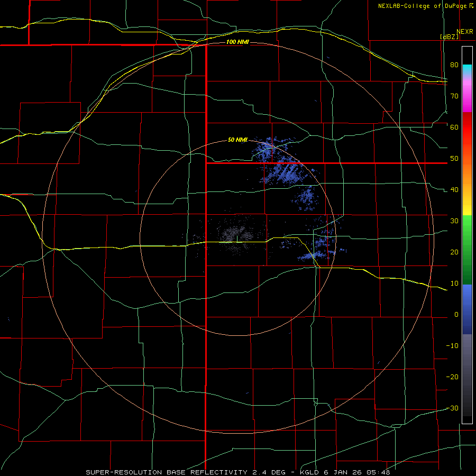The image size is (476, 476).
Task: Click the 80 value on dBZ scale
Action: tap(454, 65)
